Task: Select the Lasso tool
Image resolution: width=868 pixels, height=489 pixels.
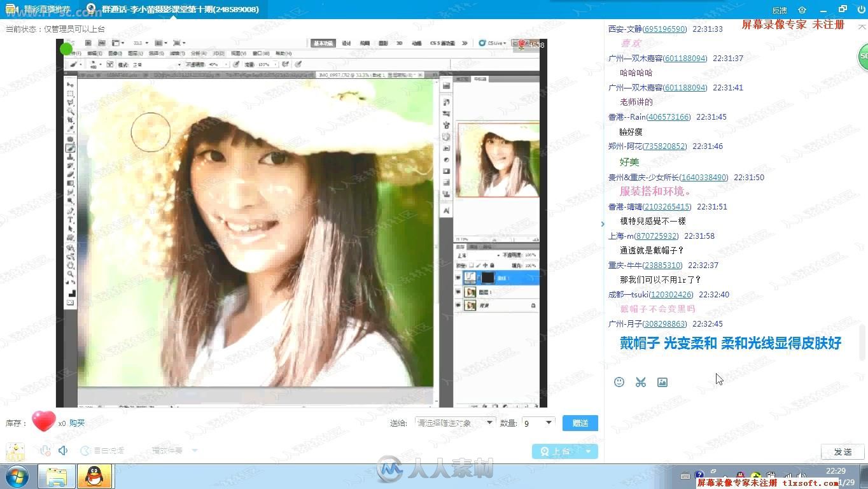Action: 70,103
